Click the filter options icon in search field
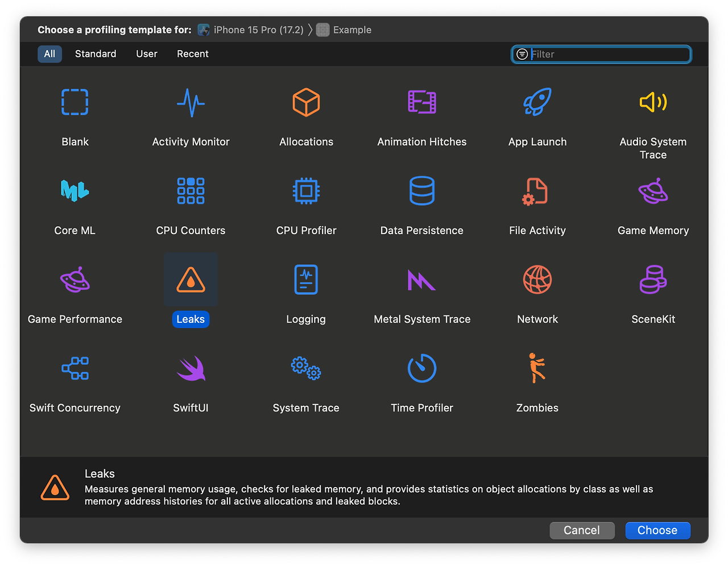 point(522,54)
